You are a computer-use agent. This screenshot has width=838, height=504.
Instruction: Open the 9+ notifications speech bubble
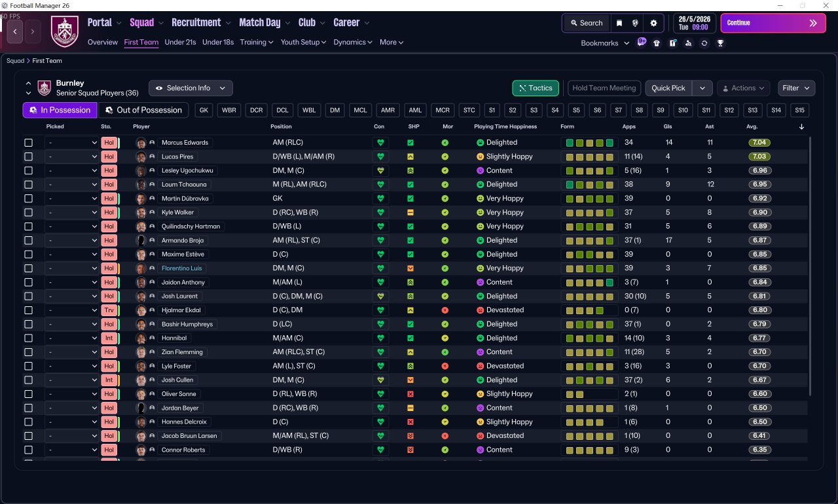click(642, 43)
